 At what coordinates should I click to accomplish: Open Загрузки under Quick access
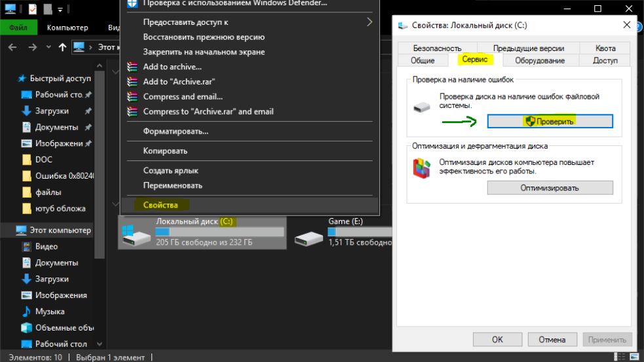point(52,111)
